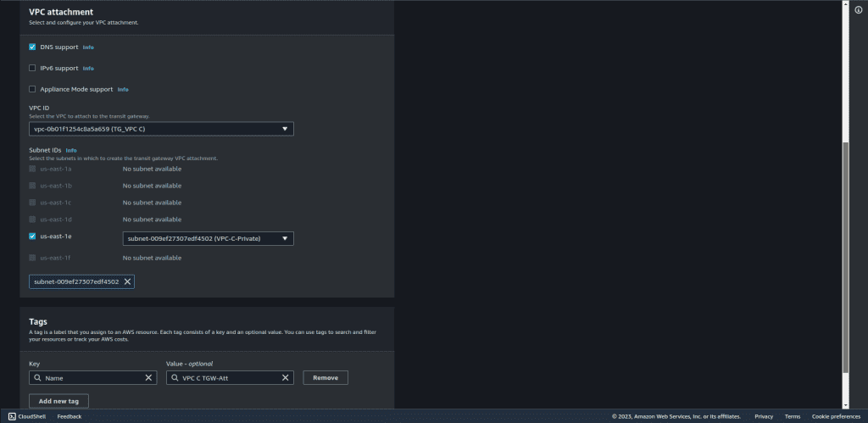Image resolution: width=868 pixels, height=423 pixels.
Task: Enable Appliance Mode support checkbox
Action: tap(32, 89)
